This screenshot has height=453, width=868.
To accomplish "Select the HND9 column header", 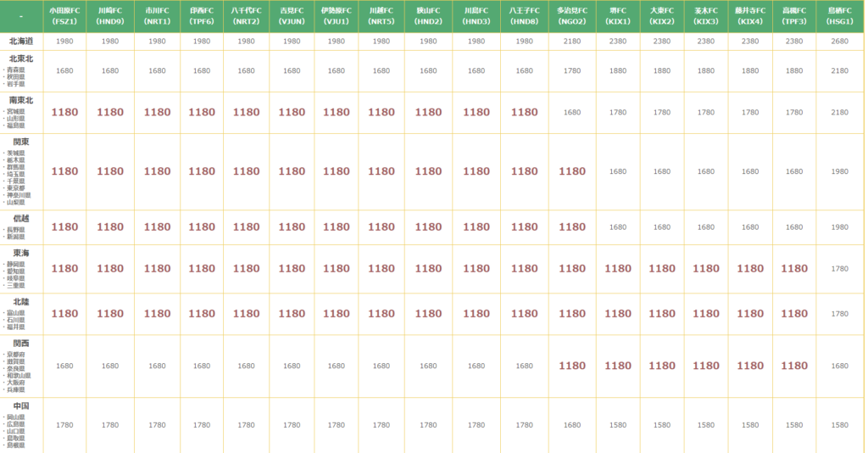I will (110, 15).
